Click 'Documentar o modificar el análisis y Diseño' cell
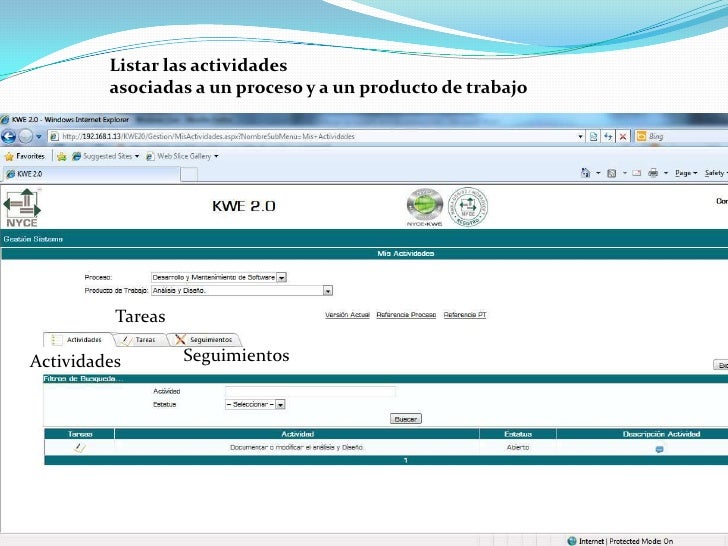This screenshot has height=546, width=728. click(x=297, y=448)
